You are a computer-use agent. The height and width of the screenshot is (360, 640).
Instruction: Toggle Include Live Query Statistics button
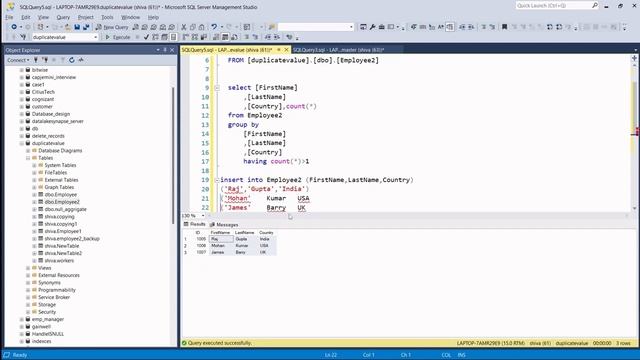[195, 37]
